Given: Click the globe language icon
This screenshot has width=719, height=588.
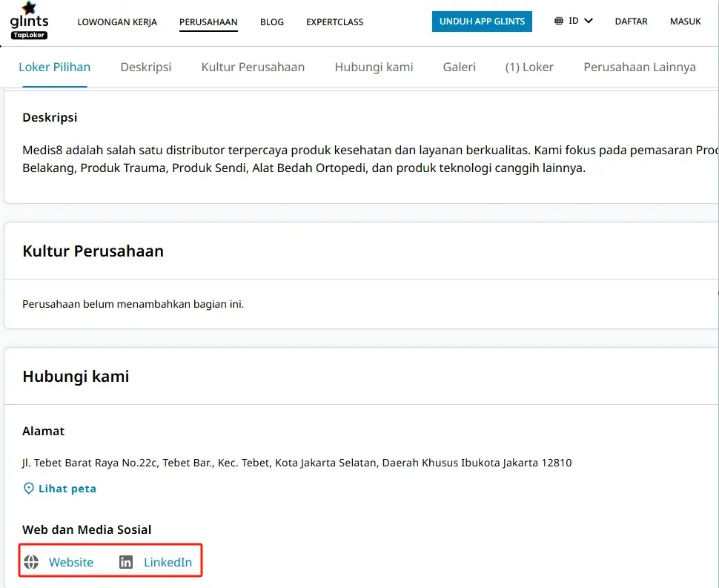Looking at the screenshot, I should [x=559, y=22].
